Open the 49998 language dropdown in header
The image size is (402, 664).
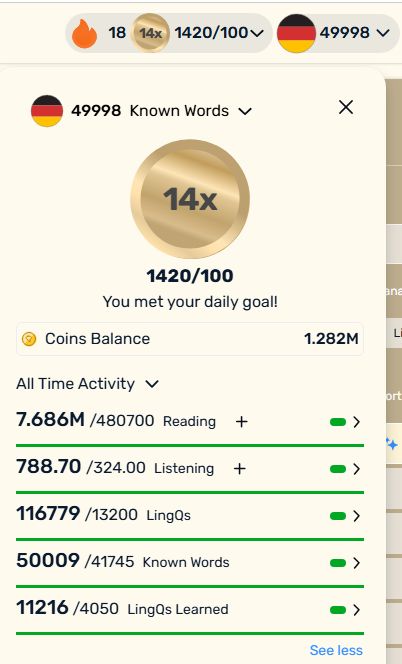tap(383, 33)
